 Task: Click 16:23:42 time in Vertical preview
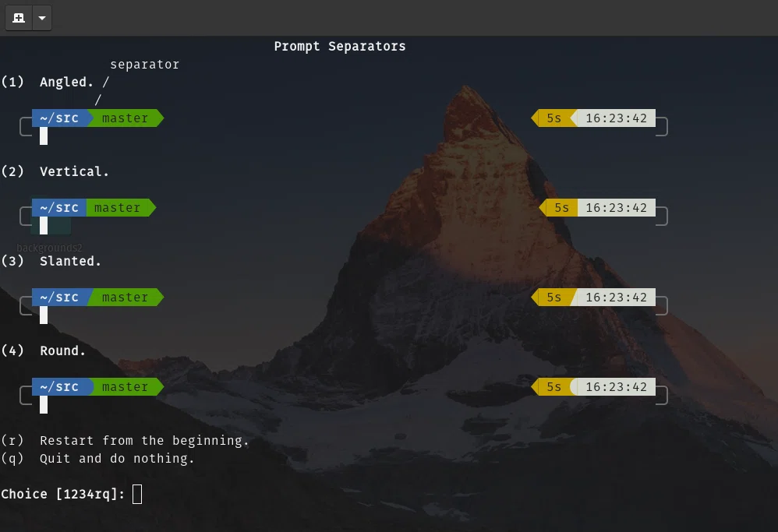click(617, 208)
